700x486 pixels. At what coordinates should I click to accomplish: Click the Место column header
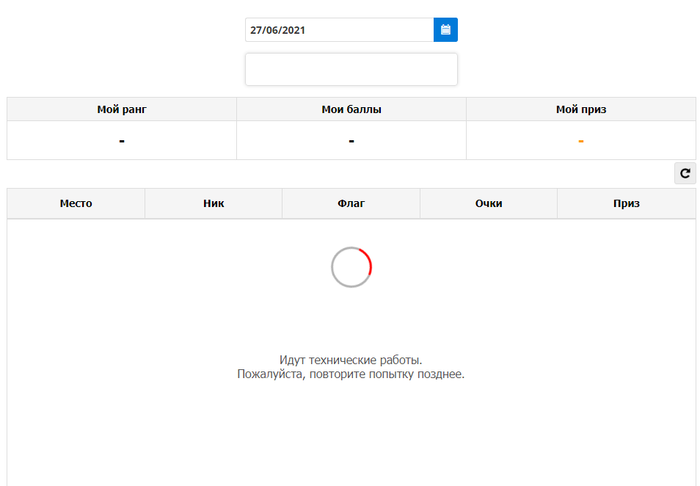point(76,204)
